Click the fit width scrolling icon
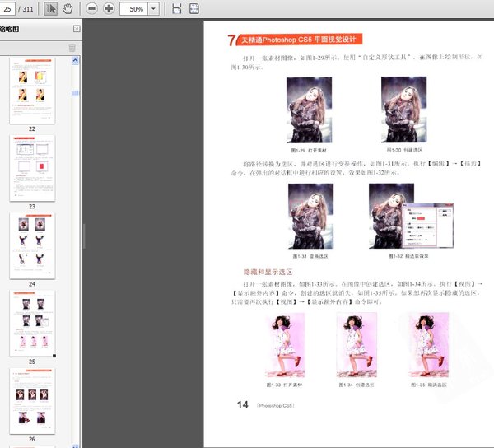494x448 pixels. (176, 8)
